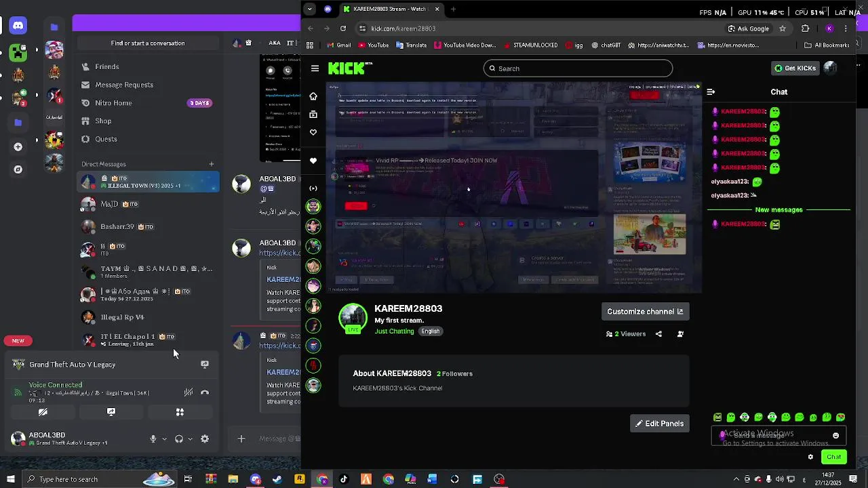The height and width of the screenshot is (488, 868).
Task: Open Gmail bookmark
Action: coord(338,45)
